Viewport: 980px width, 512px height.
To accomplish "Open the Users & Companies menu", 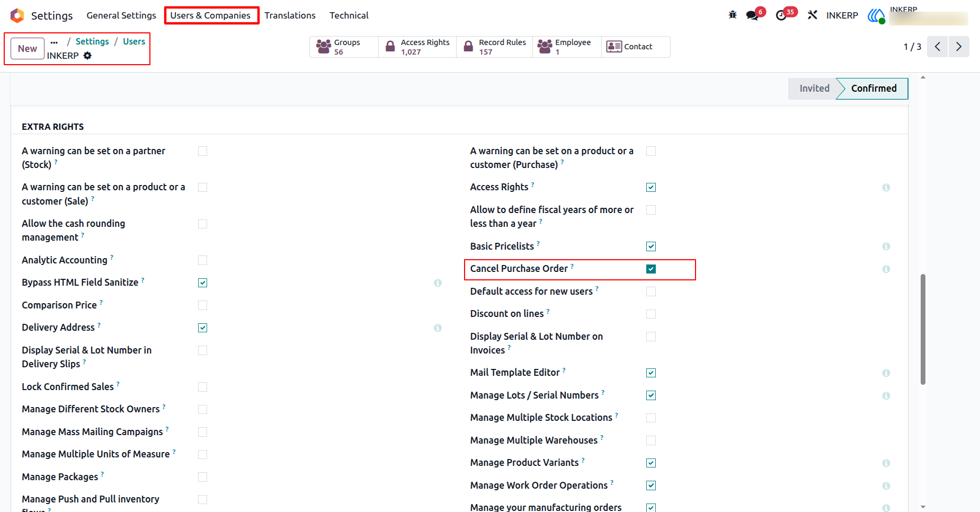I will 210,15.
